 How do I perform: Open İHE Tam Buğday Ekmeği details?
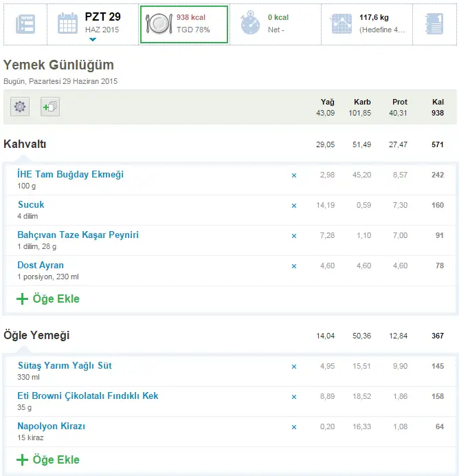70,175
